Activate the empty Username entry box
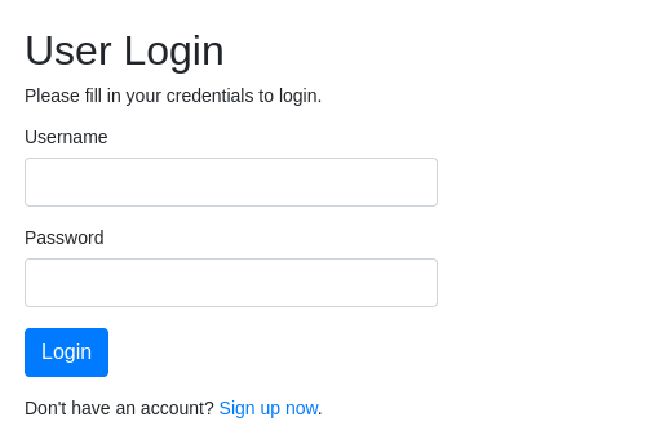The image size is (660, 448). point(231,182)
